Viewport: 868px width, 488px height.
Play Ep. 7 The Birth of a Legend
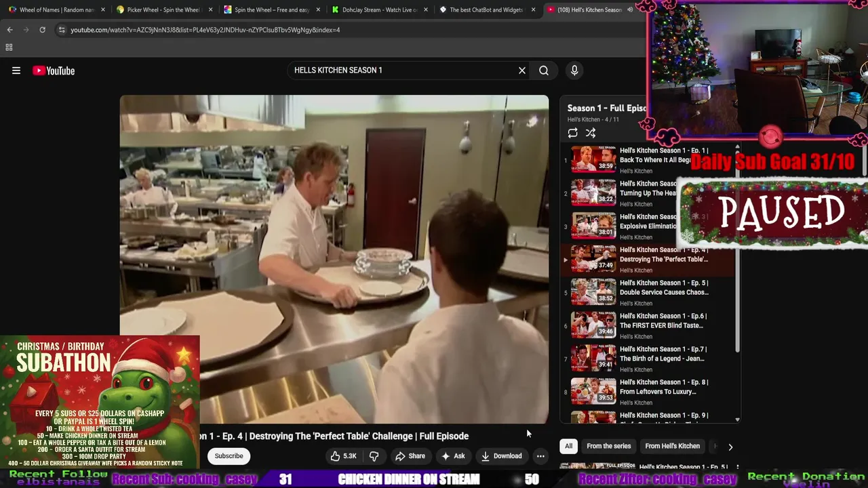(x=648, y=359)
